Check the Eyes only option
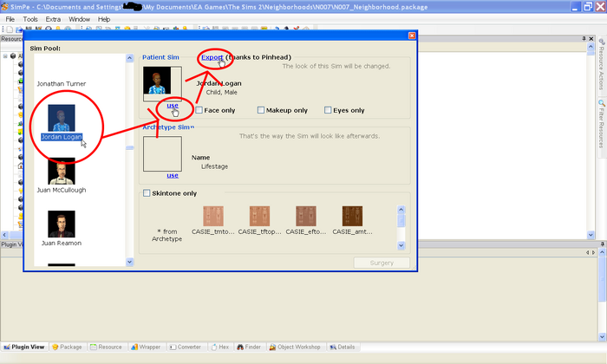 click(x=328, y=110)
